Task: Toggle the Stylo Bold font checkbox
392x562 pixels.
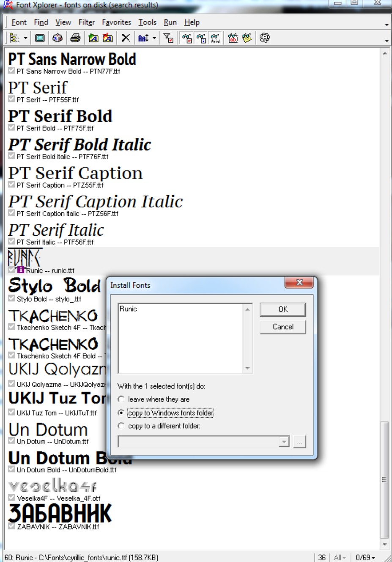Action: tap(11, 298)
